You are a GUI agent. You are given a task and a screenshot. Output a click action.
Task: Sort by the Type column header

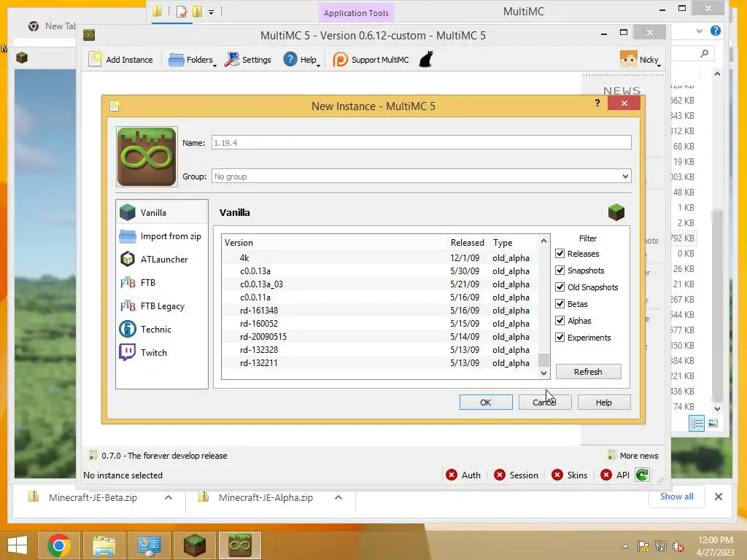[x=514, y=242]
